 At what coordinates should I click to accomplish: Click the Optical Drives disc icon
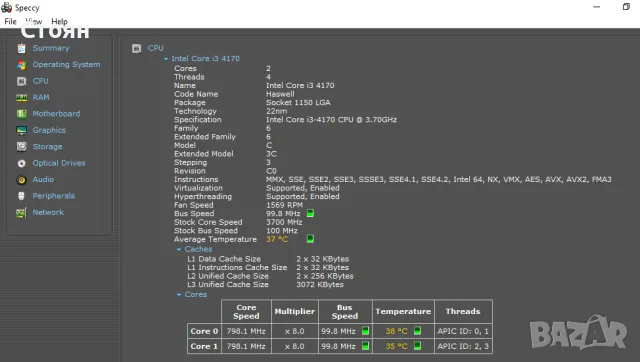(22, 163)
